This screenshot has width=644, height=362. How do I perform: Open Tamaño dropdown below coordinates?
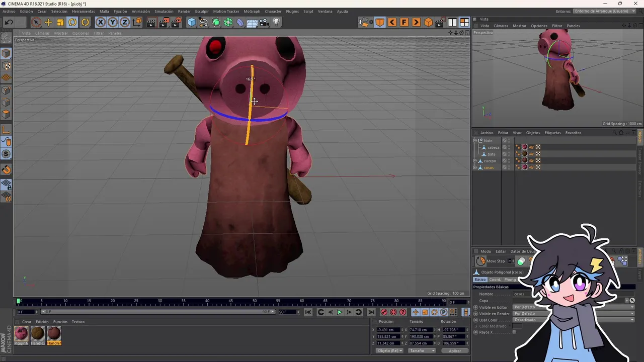tap(422, 350)
